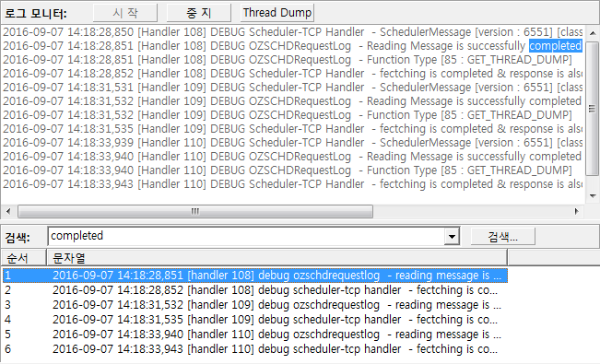Select result row 5 at 14:18:33,940
The image size is (600, 364).
tap(255, 335)
